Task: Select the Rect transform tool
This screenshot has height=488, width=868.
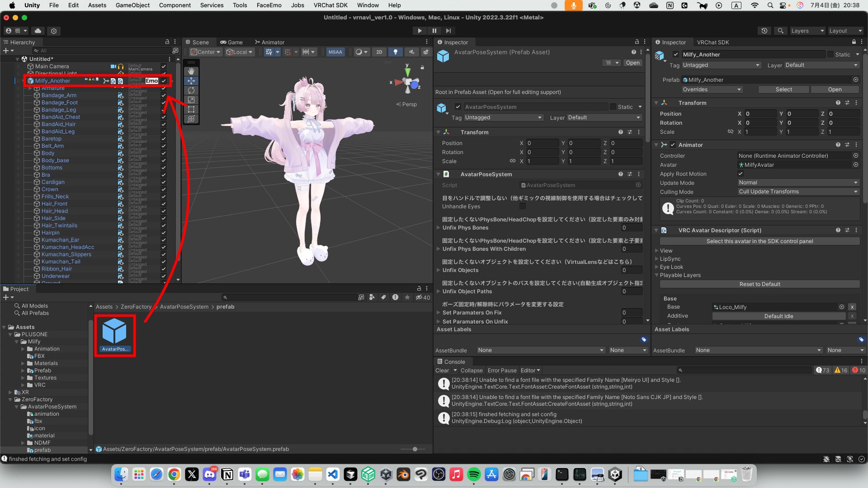Action: pos(191,109)
